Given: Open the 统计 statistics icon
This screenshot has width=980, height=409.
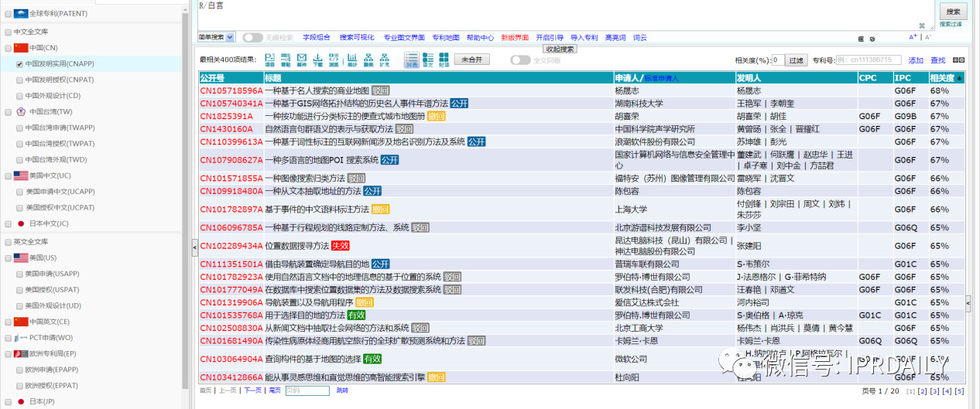Looking at the screenshot, I should point(352,60).
